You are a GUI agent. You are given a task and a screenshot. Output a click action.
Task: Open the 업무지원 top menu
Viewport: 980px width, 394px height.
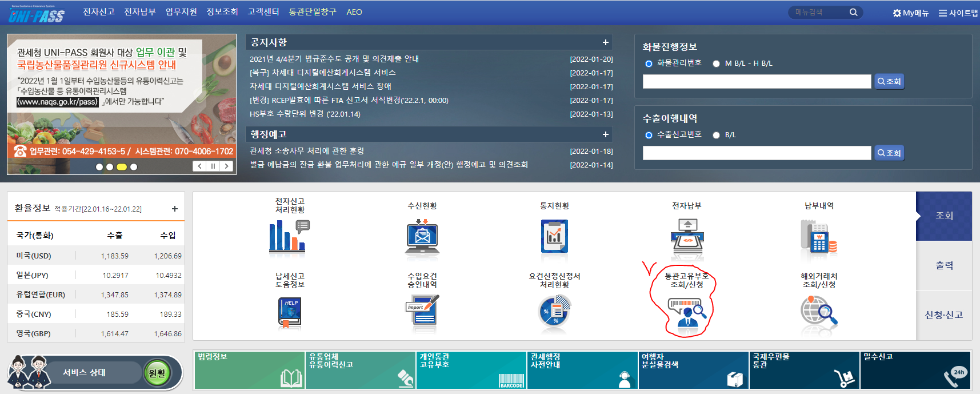click(181, 11)
